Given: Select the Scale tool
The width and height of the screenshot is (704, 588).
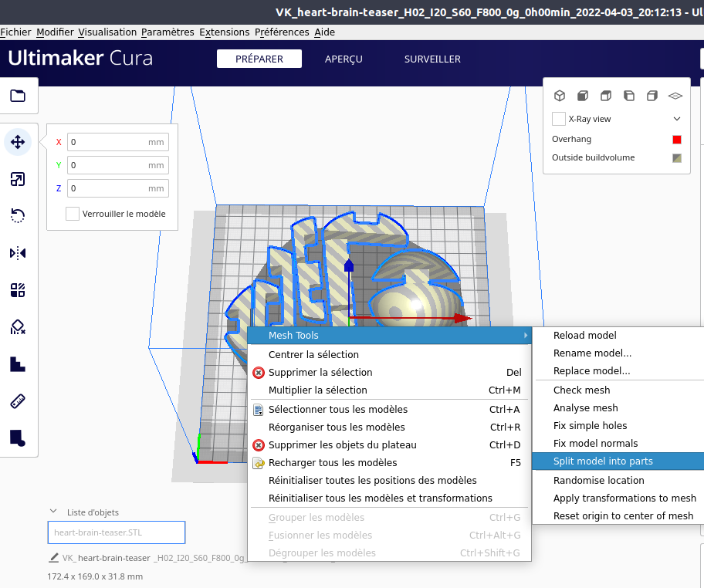Looking at the screenshot, I should [x=18, y=179].
